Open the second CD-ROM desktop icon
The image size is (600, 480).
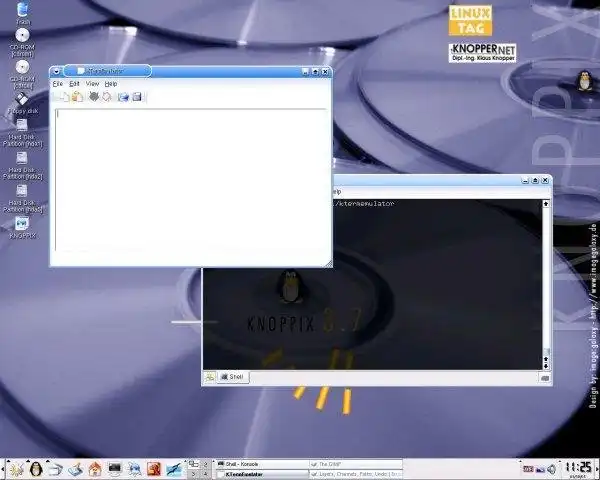click(22, 74)
